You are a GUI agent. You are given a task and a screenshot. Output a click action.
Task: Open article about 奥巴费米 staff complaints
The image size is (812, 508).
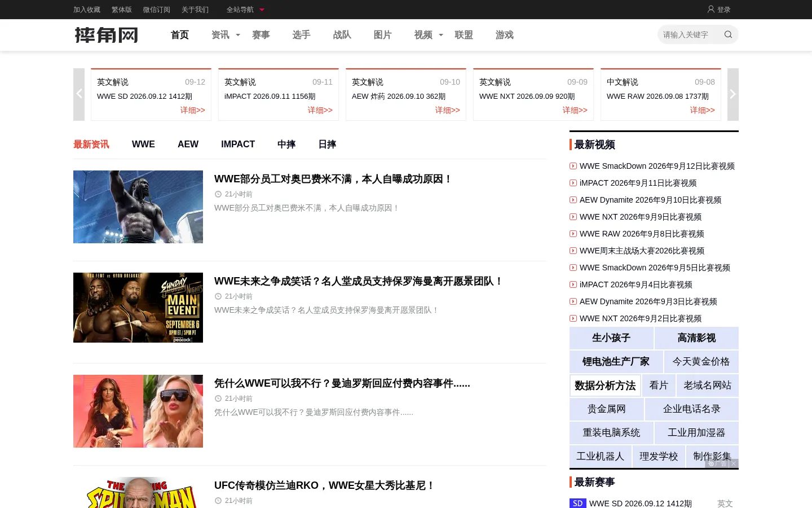333,179
